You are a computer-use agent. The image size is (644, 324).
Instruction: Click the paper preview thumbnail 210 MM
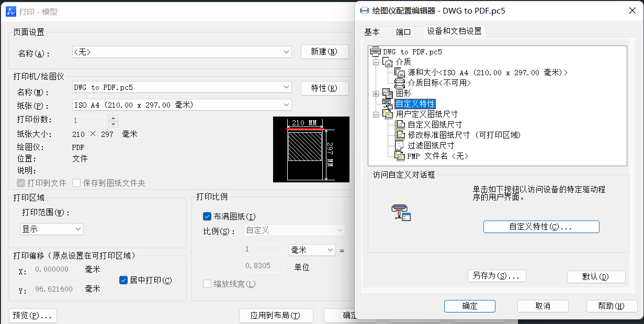click(311, 149)
